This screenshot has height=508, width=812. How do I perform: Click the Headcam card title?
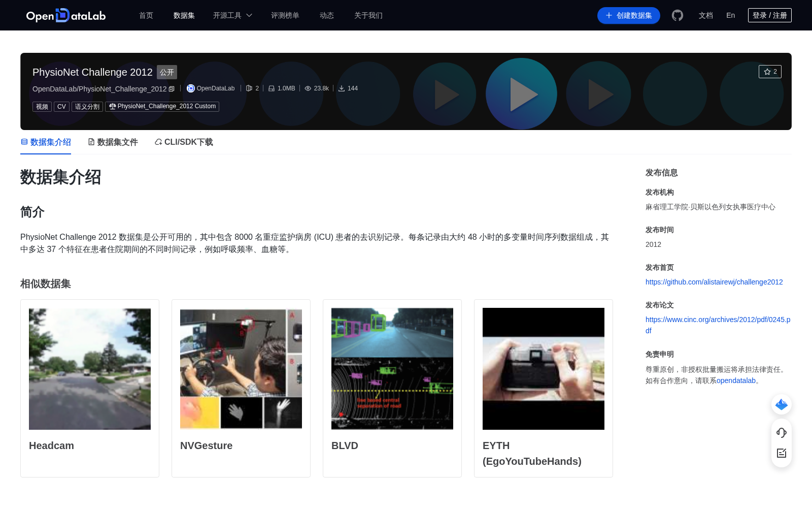(51, 446)
